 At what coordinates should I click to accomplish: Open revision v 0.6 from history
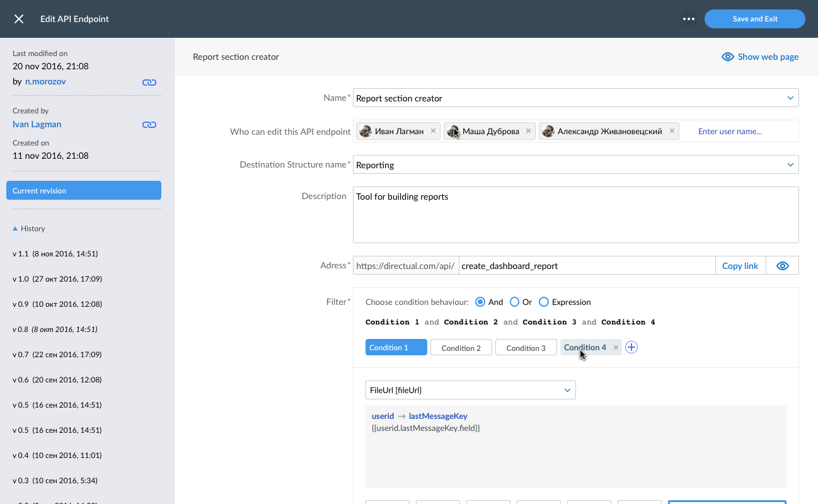coord(57,380)
